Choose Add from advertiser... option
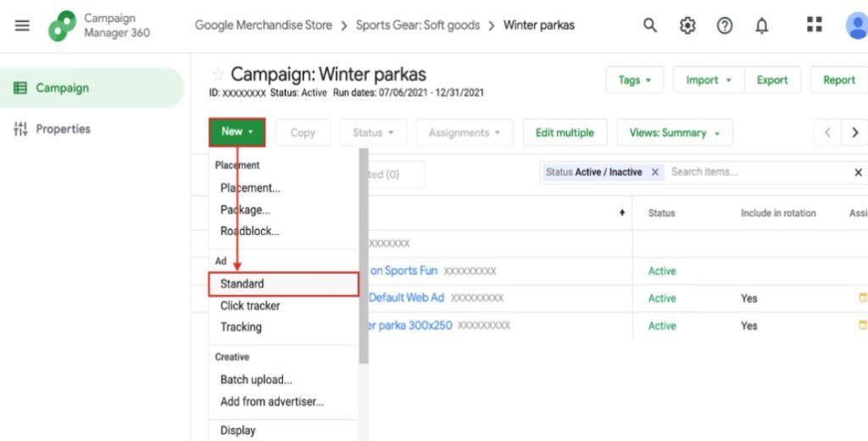 [272, 401]
